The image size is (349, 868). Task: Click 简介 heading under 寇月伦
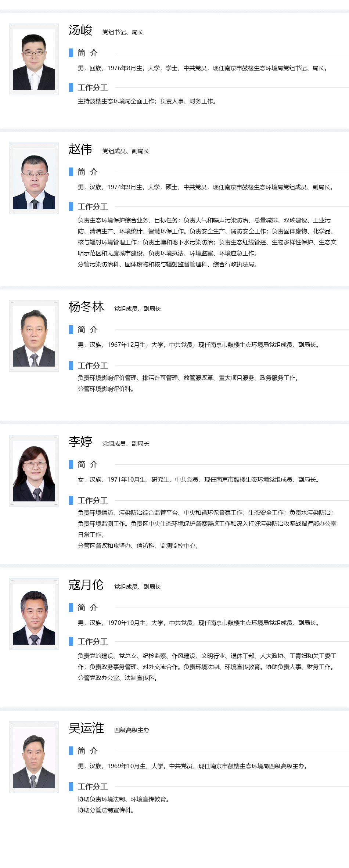click(x=87, y=608)
